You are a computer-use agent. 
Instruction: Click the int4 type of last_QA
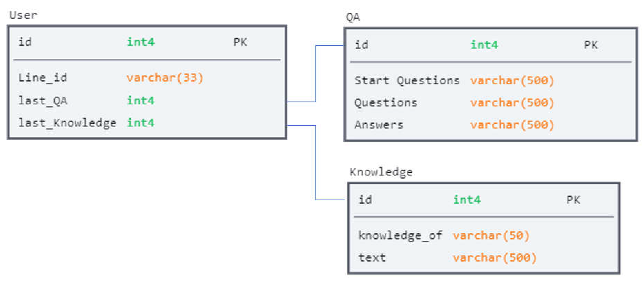[x=141, y=101]
